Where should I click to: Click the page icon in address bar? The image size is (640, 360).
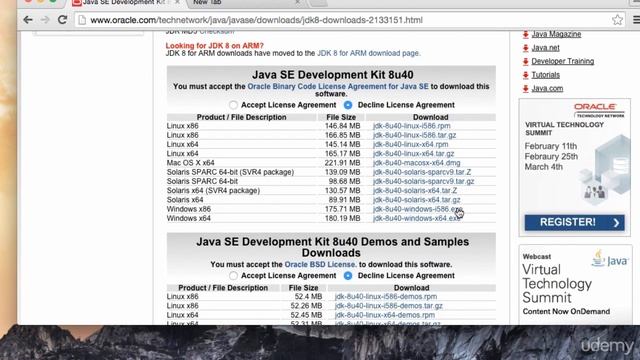point(82,20)
